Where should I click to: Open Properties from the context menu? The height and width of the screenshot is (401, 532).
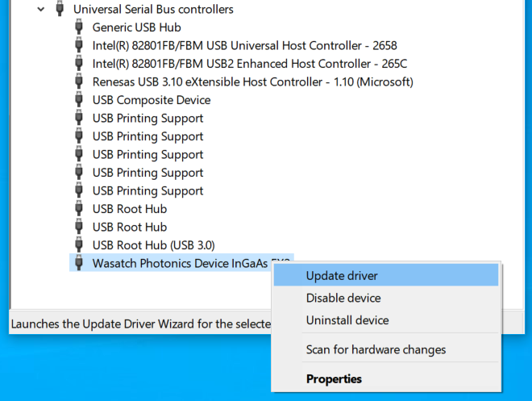pos(334,378)
